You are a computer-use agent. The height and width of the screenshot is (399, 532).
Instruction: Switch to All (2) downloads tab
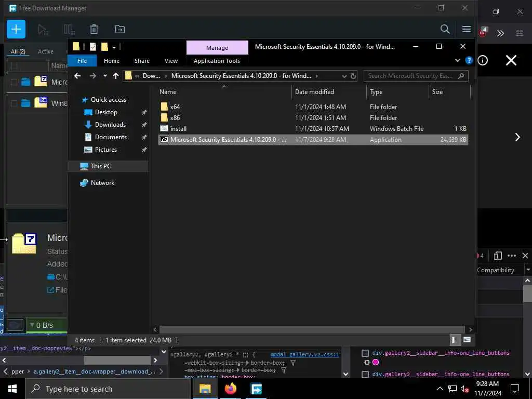(18, 51)
